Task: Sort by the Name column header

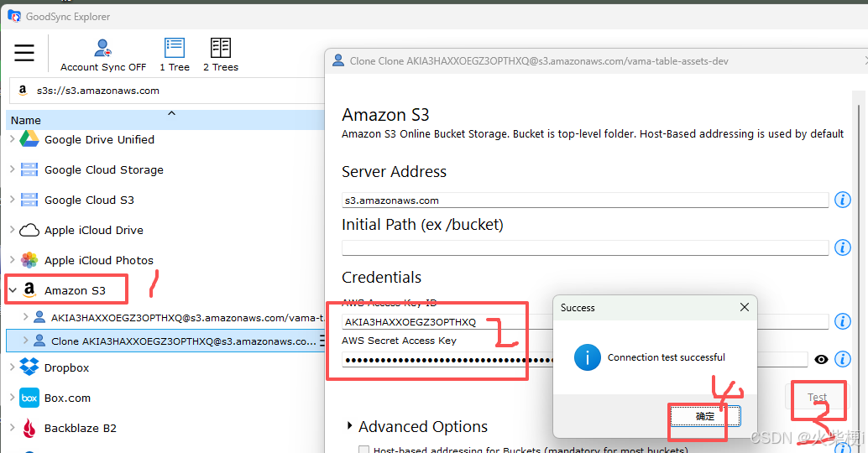Action: pyautogui.click(x=165, y=120)
